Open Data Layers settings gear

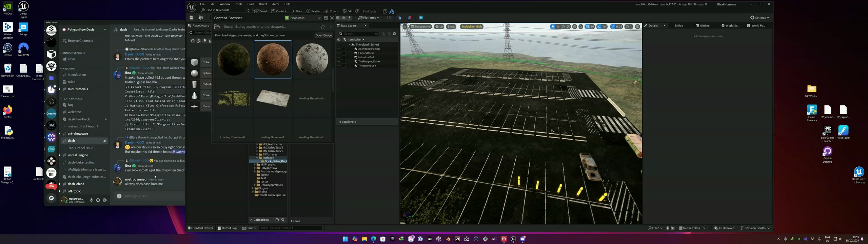pos(394,34)
